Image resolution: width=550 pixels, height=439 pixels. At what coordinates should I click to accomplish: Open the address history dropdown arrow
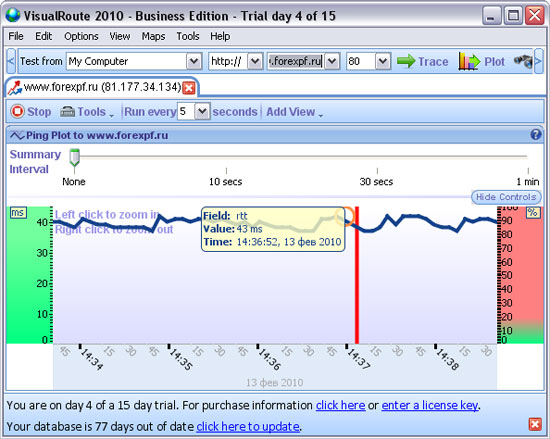332,61
